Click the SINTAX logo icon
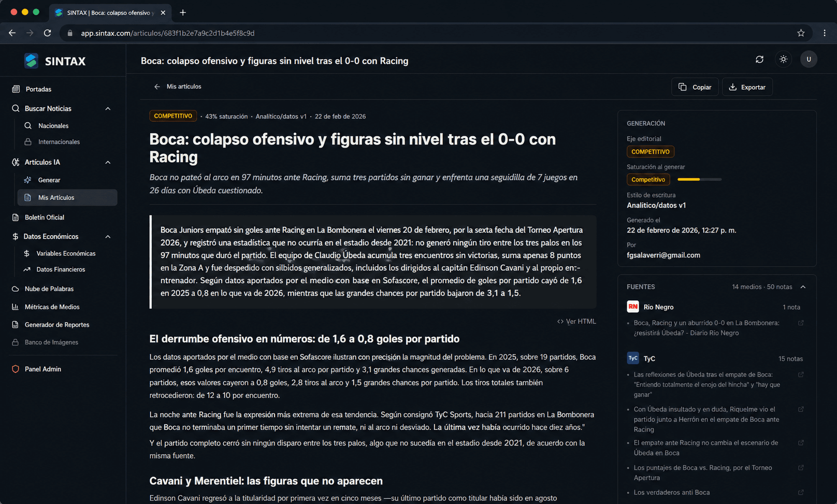837x504 pixels. click(31, 61)
